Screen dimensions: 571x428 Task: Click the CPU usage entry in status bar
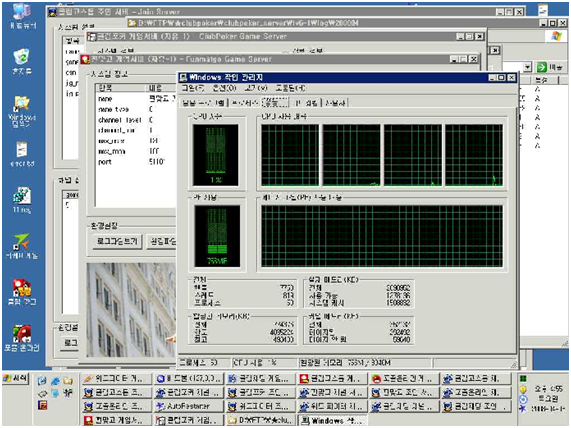(x=264, y=363)
